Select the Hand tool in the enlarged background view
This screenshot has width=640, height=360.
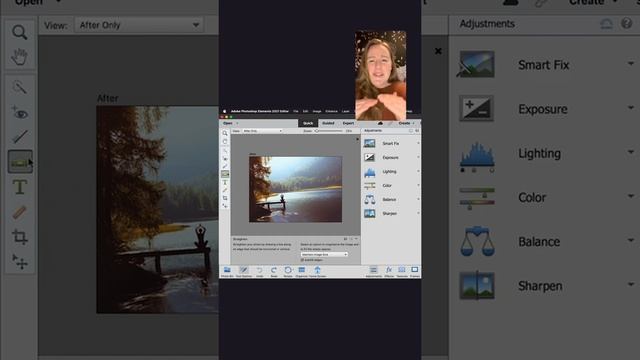pos(20,57)
